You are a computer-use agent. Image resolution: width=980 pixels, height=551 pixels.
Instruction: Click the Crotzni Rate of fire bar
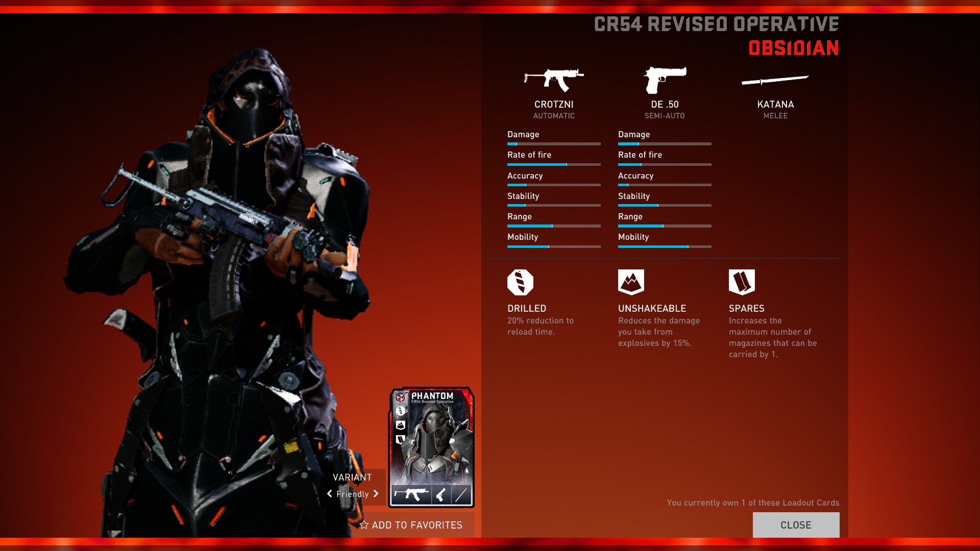(554, 164)
